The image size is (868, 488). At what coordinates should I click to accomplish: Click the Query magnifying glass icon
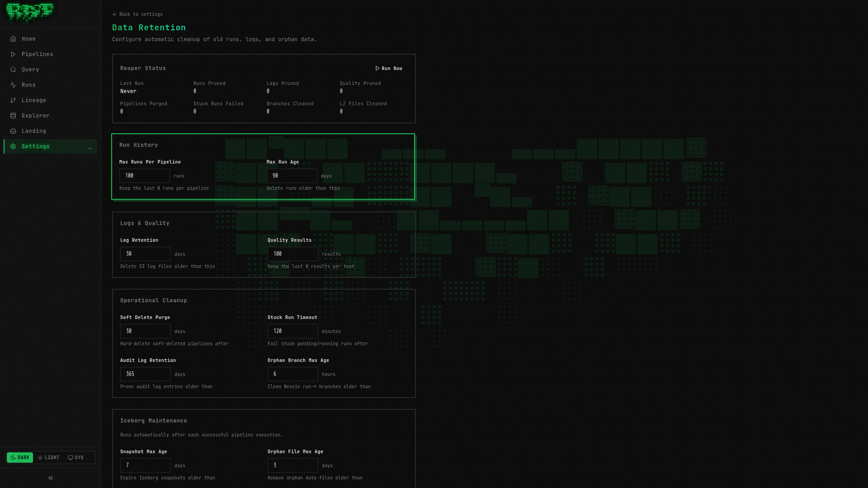tap(13, 70)
